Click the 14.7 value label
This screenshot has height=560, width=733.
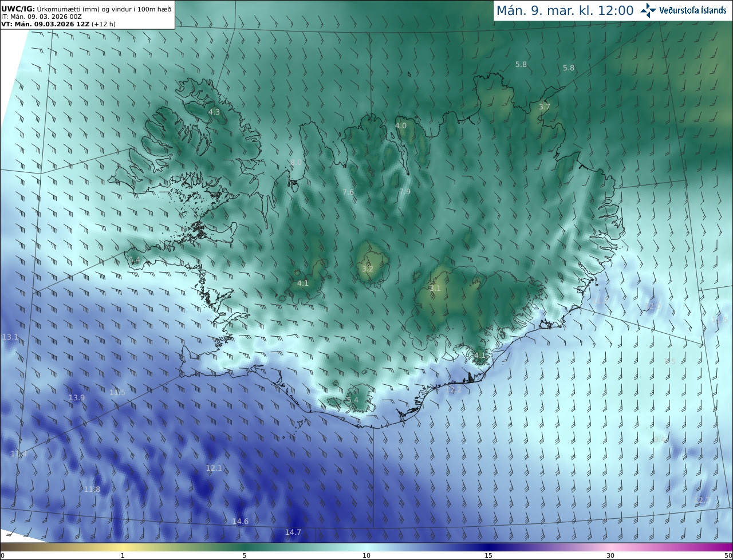click(x=293, y=533)
